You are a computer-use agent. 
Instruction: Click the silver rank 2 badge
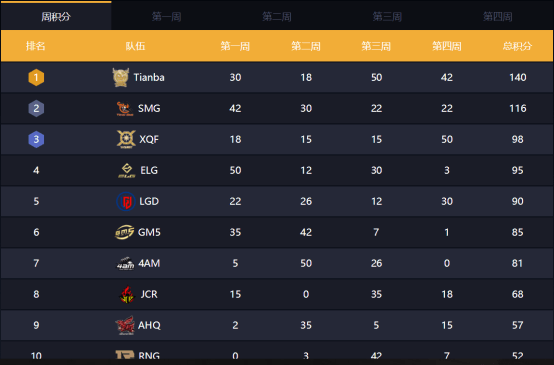click(36, 108)
